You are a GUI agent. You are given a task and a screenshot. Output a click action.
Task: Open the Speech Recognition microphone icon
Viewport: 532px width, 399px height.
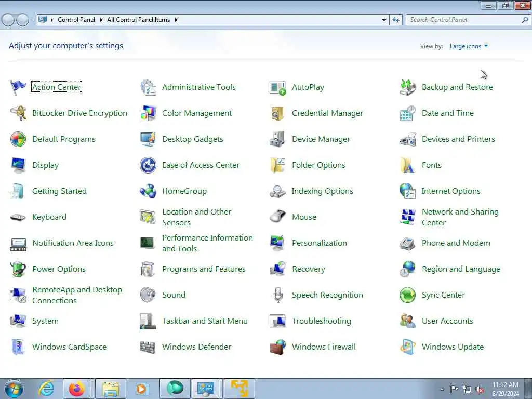278,295
